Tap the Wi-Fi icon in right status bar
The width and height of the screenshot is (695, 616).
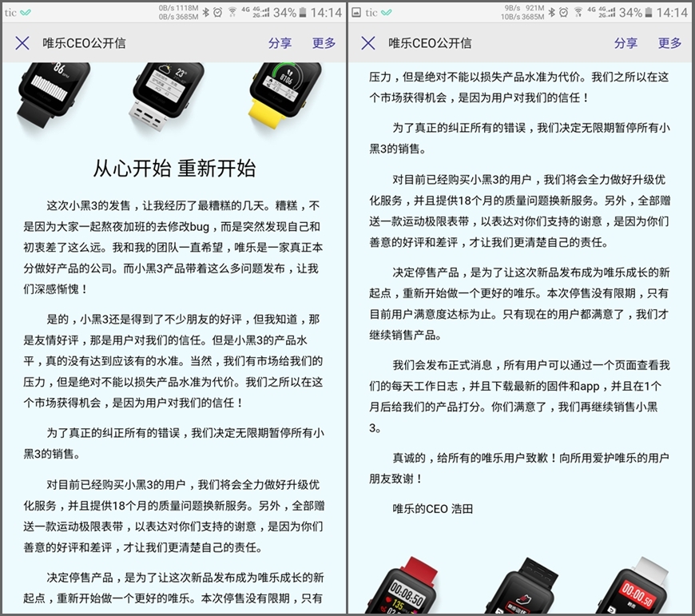(578, 13)
